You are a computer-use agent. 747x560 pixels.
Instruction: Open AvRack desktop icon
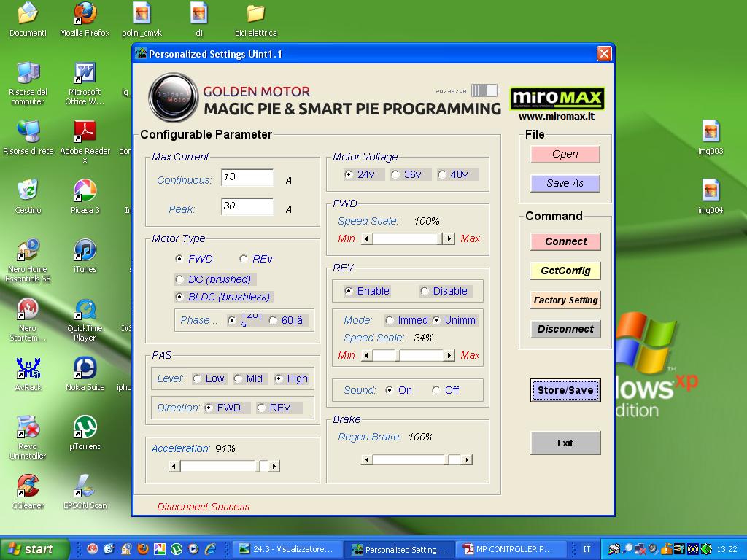[28, 374]
